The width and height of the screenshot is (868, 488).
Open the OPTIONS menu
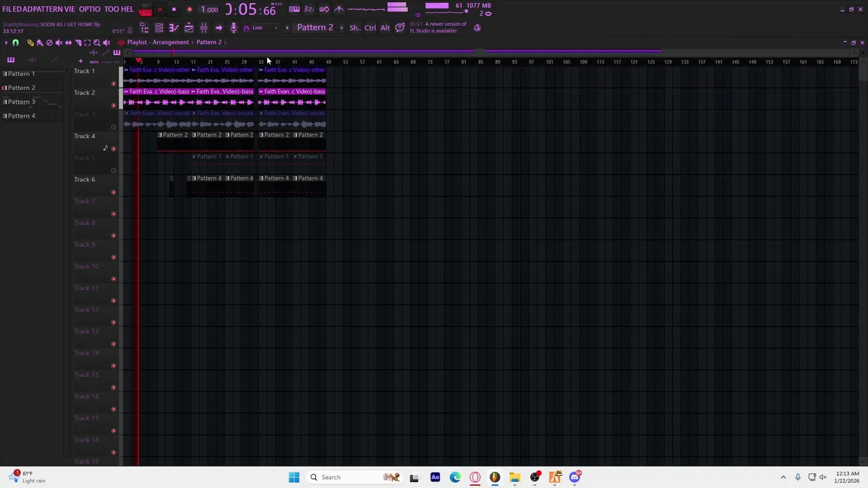tap(90, 9)
